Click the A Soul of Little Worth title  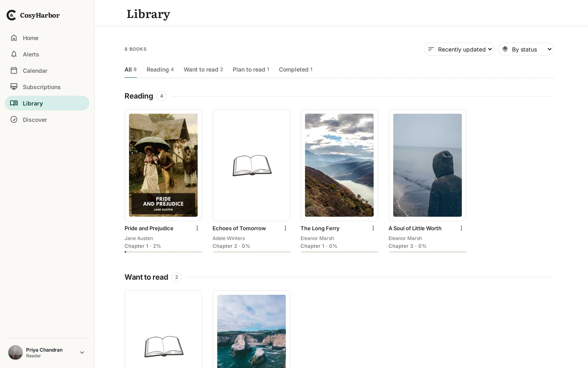(415, 228)
